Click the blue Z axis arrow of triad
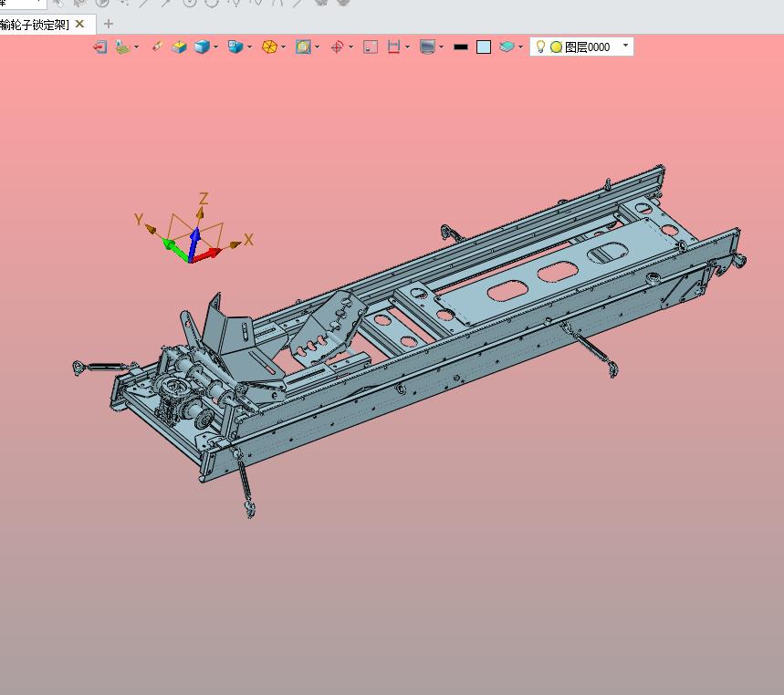 coord(194,244)
